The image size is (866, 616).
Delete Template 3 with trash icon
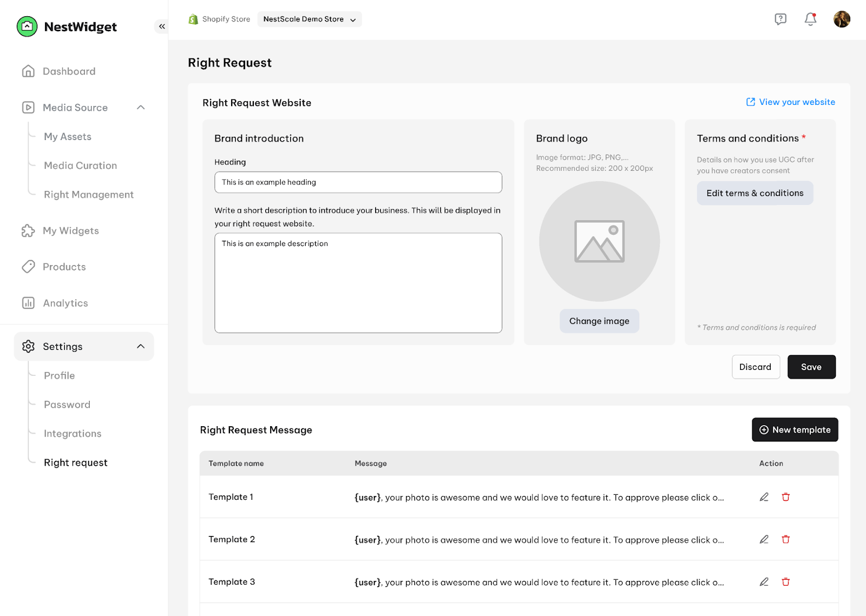tap(786, 582)
